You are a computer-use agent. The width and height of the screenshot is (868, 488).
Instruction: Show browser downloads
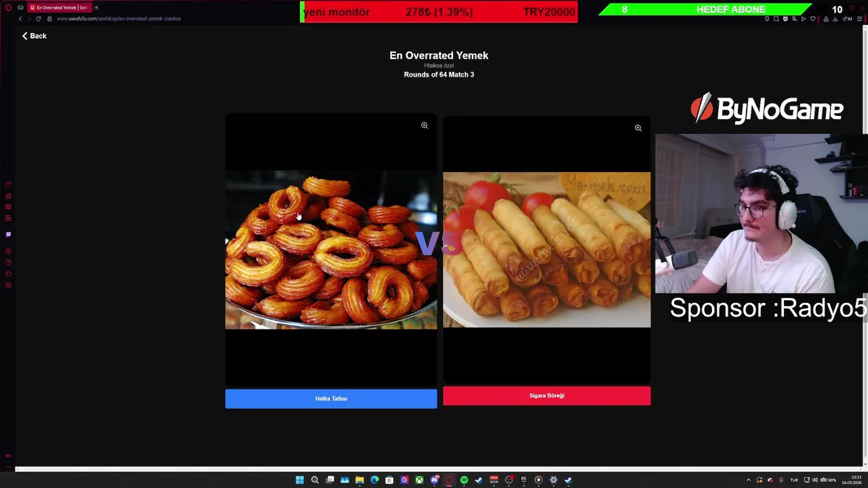pos(835,19)
